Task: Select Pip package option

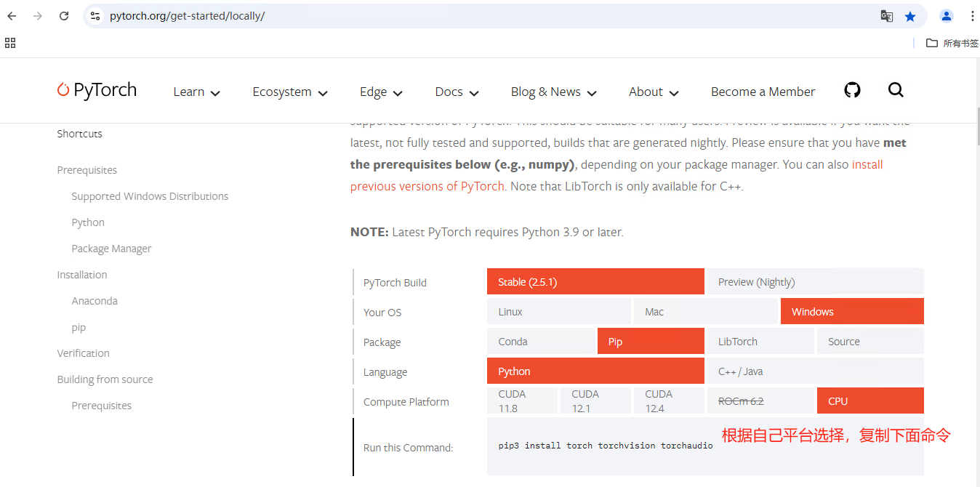Action: (x=651, y=342)
